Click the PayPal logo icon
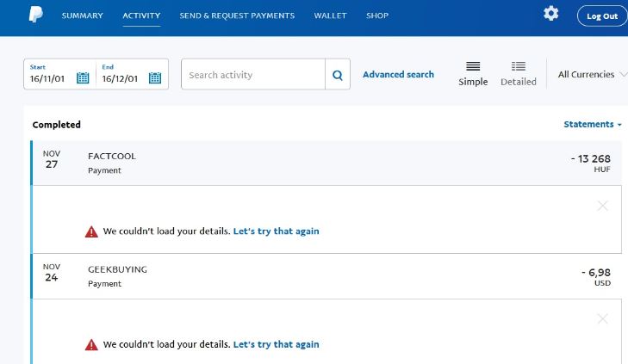Image resolution: width=628 pixels, height=364 pixels. (x=35, y=15)
